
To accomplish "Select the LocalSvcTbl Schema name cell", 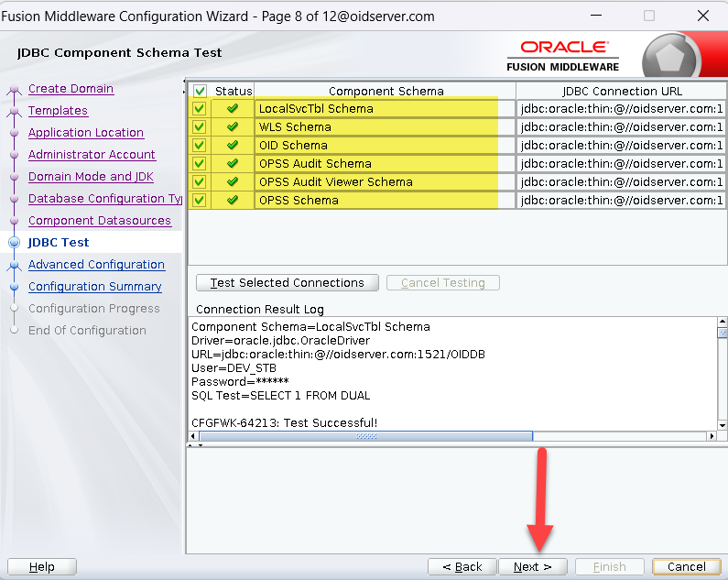I will coord(385,109).
